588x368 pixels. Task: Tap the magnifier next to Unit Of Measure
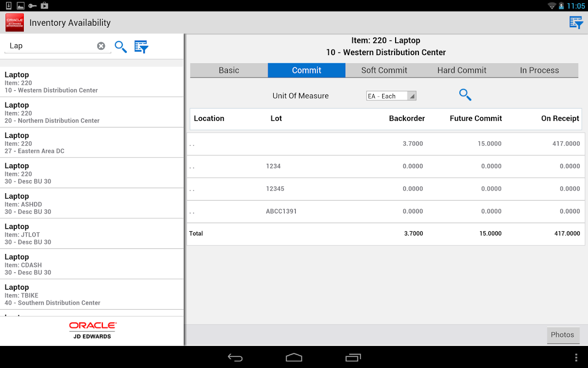(465, 95)
